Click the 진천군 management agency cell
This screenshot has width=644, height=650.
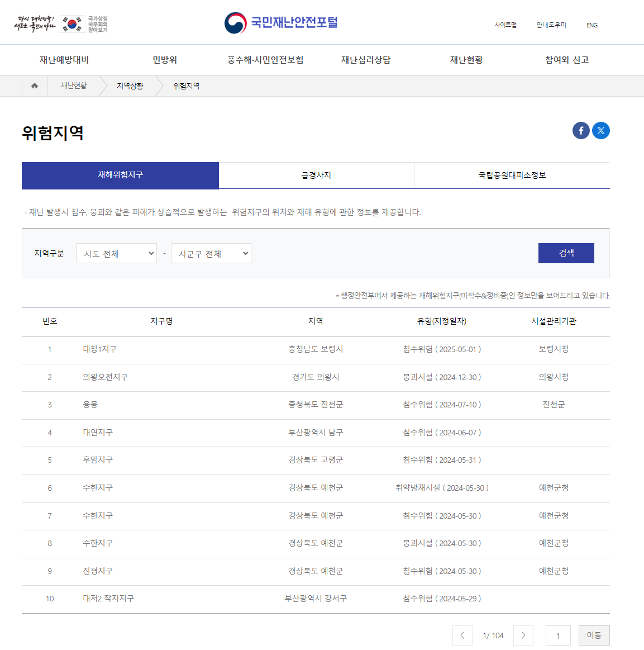[x=554, y=405]
